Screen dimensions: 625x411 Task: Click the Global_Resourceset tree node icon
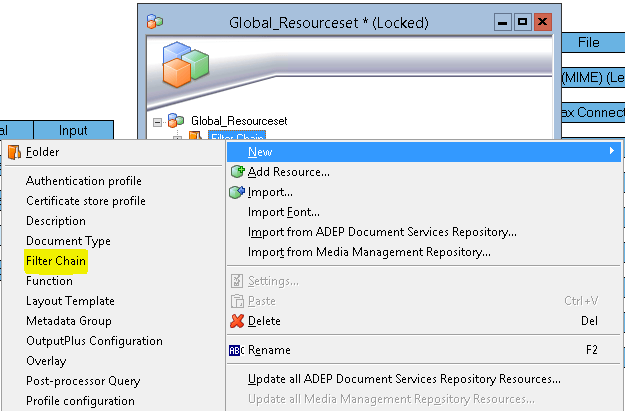175,120
